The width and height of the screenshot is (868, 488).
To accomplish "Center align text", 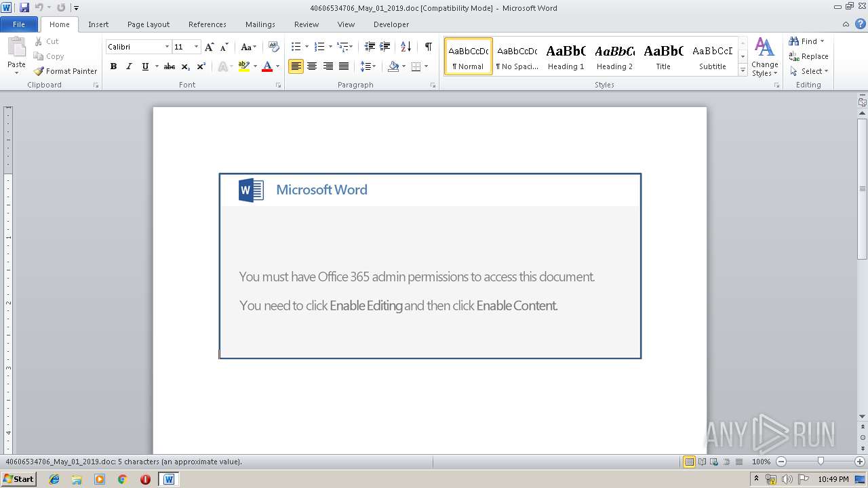I will tap(312, 66).
